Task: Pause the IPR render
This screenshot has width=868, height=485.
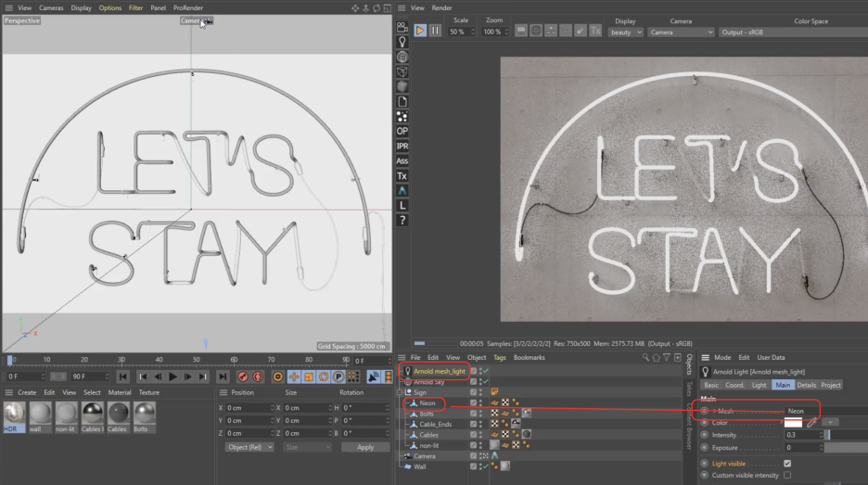Action: click(x=435, y=31)
